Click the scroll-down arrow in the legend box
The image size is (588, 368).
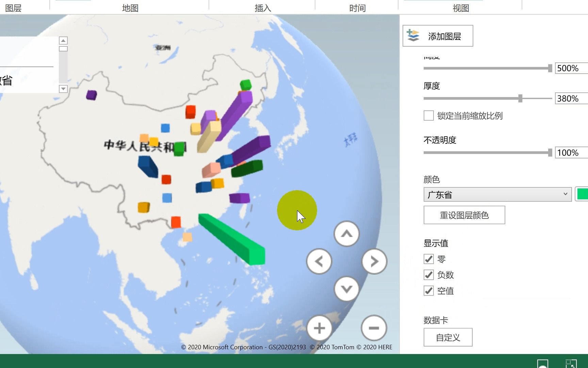(x=63, y=89)
